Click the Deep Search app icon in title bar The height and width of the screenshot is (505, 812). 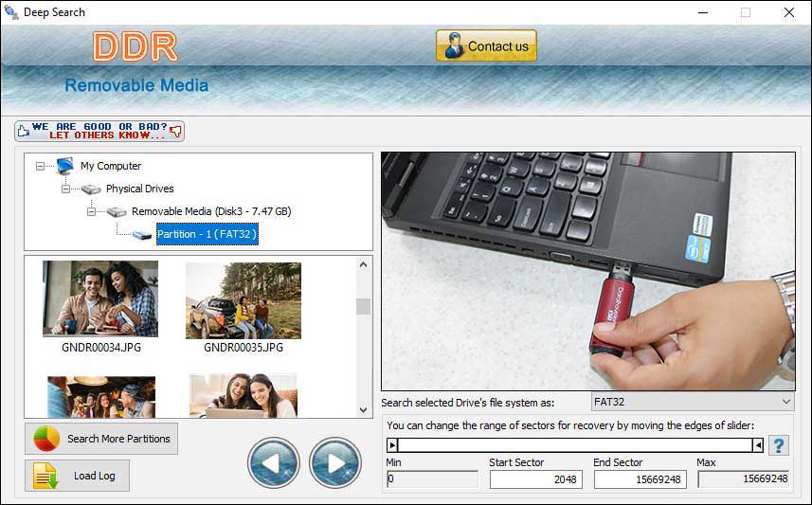pyautogui.click(x=10, y=12)
